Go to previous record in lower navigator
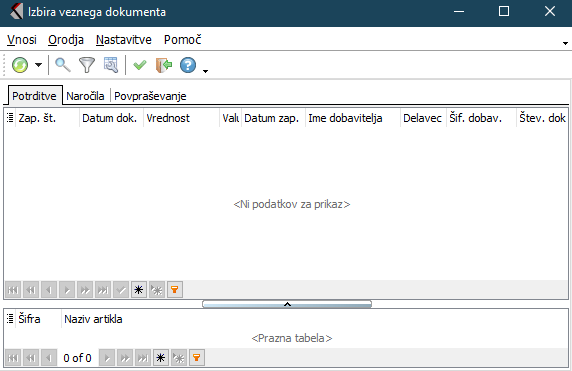The width and height of the screenshot is (572, 371). (49, 358)
